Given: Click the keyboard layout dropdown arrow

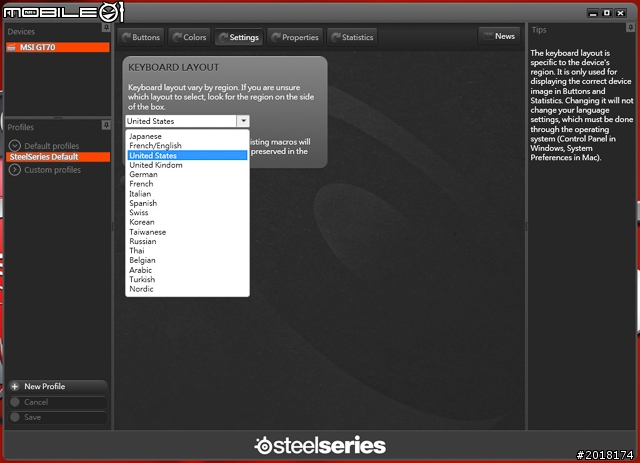Looking at the screenshot, I should [x=243, y=121].
